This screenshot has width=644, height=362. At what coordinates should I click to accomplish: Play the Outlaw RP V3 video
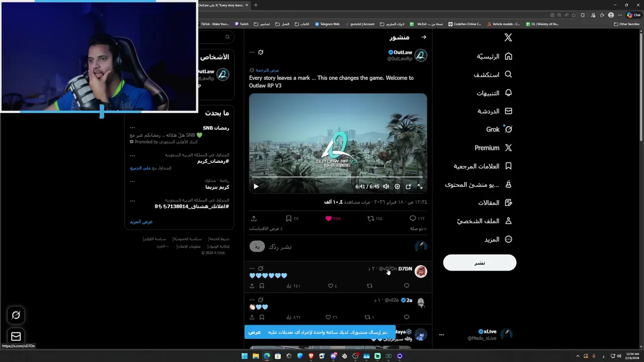click(256, 187)
